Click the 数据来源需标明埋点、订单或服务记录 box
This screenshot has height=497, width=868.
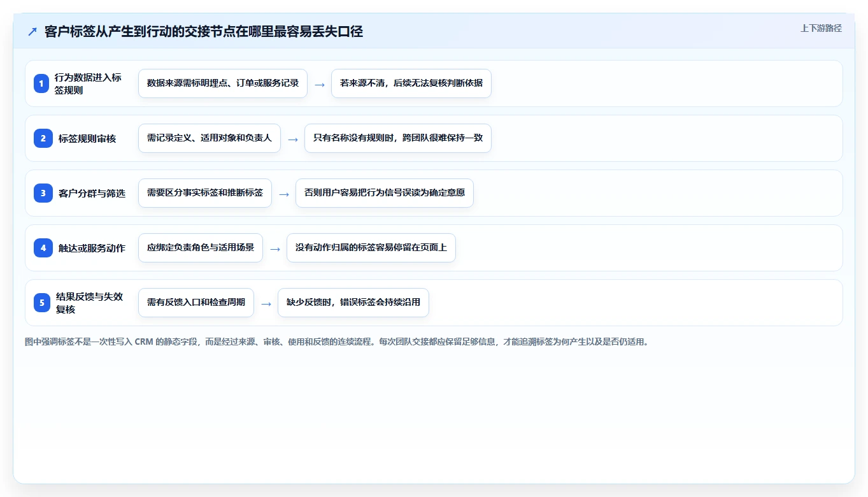(223, 83)
